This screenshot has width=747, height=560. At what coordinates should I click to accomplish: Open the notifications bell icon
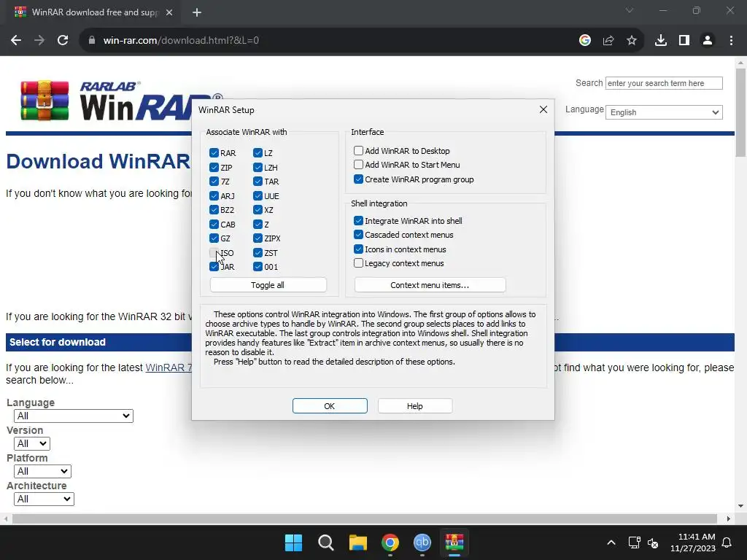point(727,542)
